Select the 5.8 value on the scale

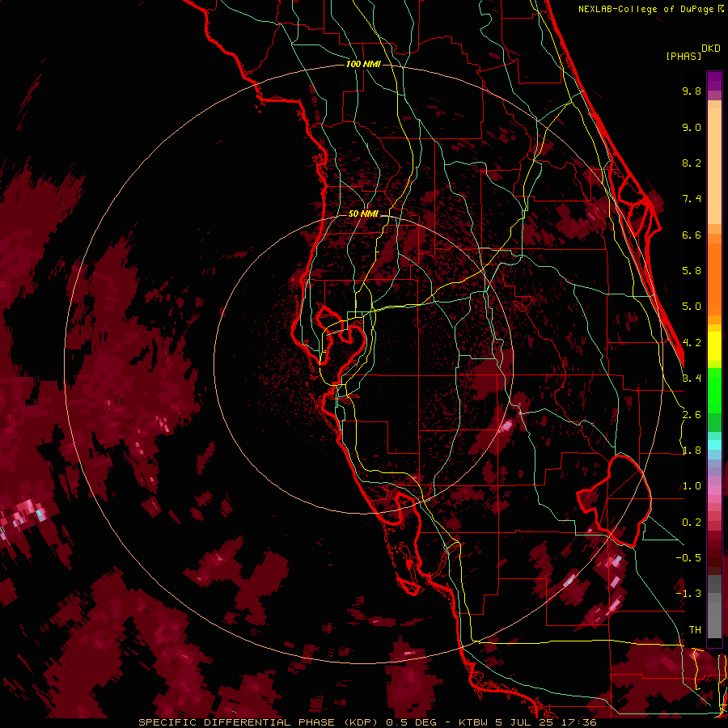tap(692, 271)
